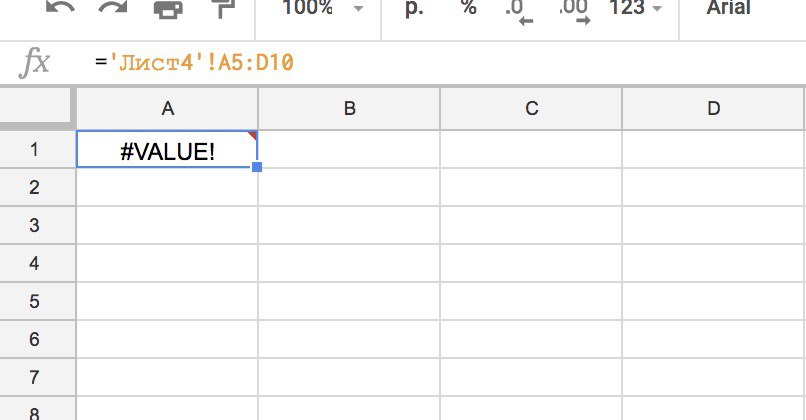Click the fx function icon
This screenshot has height=420, width=806.
[x=35, y=63]
